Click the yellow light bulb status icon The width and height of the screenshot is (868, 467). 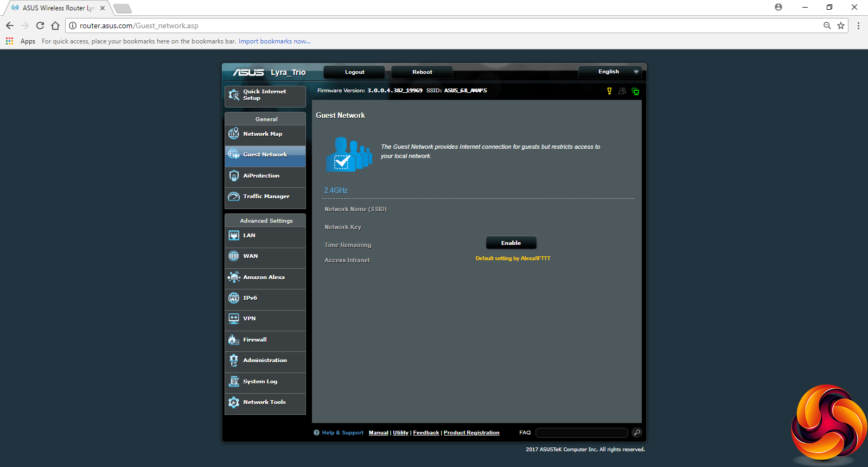pyautogui.click(x=609, y=91)
